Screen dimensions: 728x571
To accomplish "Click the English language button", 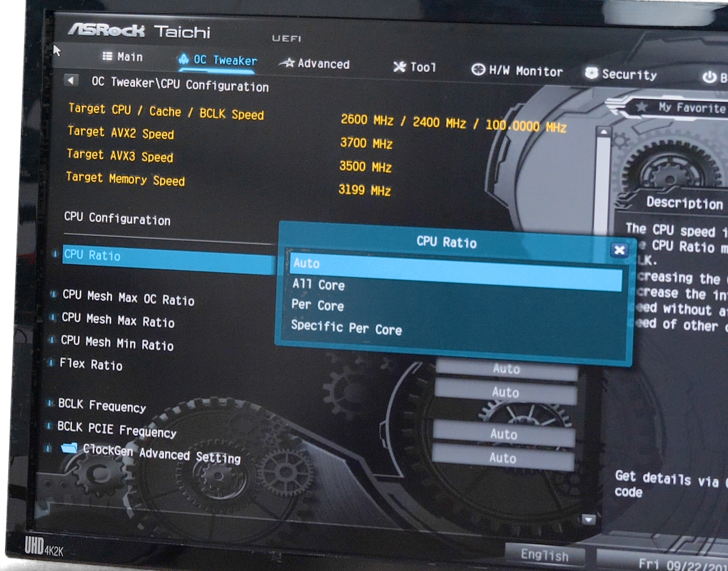I will point(544,555).
